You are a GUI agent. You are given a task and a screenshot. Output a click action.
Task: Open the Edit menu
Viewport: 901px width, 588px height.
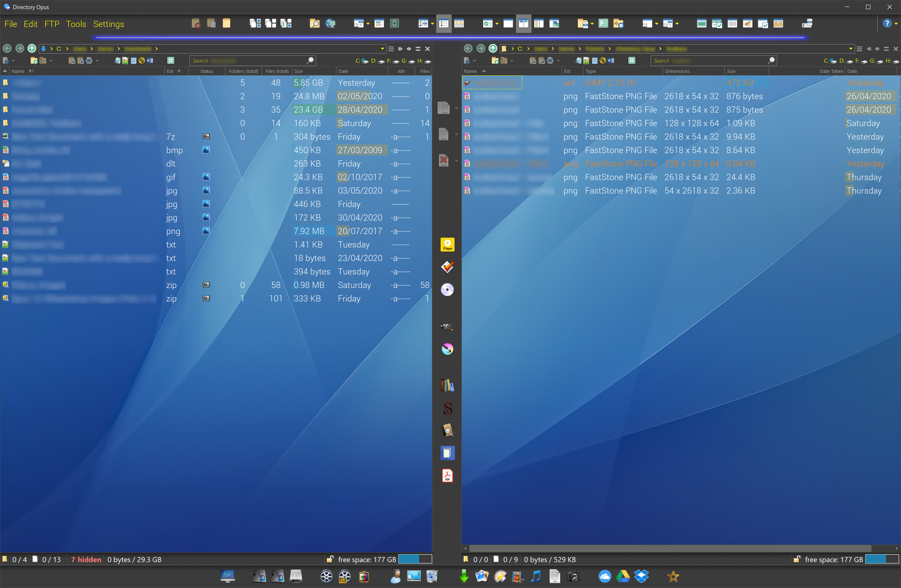(x=30, y=24)
